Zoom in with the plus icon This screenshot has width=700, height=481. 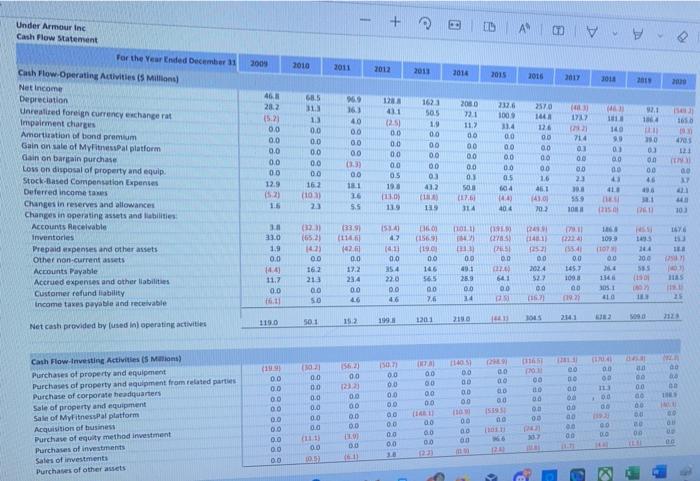[x=395, y=21]
